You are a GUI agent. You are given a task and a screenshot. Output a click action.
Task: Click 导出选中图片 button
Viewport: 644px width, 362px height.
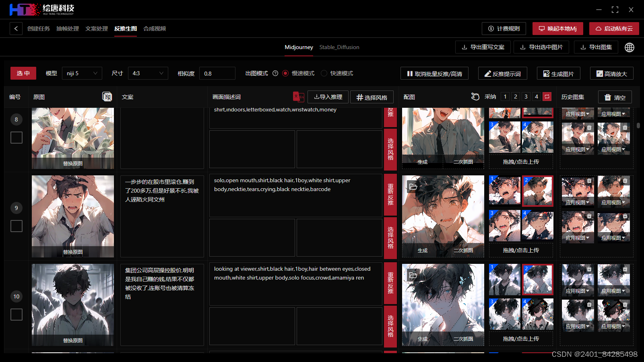[541, 47]
